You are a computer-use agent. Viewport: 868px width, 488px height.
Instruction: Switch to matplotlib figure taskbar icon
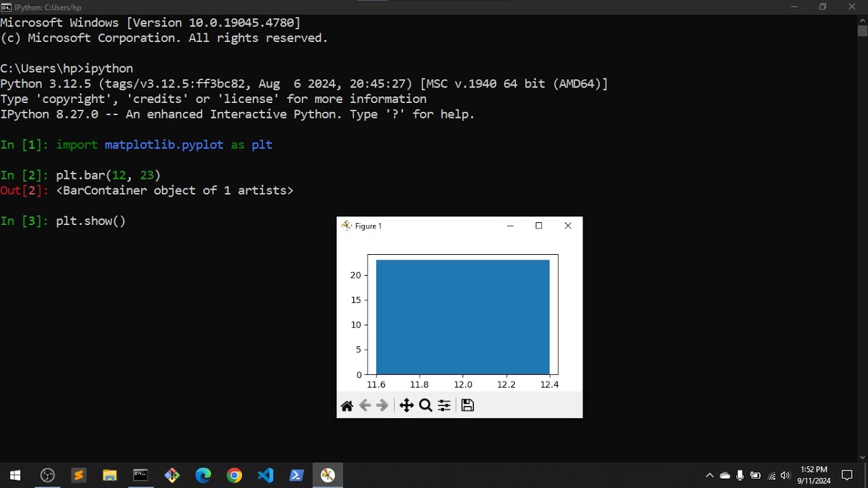328,475
